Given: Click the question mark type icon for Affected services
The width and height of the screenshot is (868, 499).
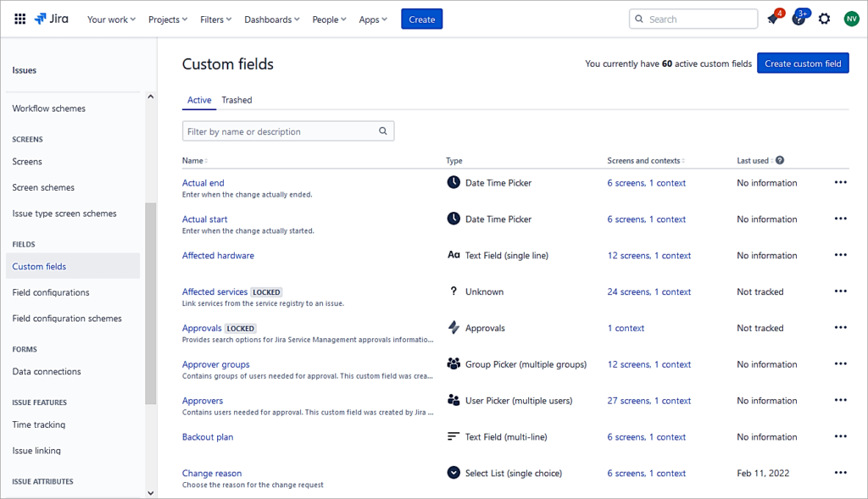Looking at the screenshot, I should pos(453,291).
